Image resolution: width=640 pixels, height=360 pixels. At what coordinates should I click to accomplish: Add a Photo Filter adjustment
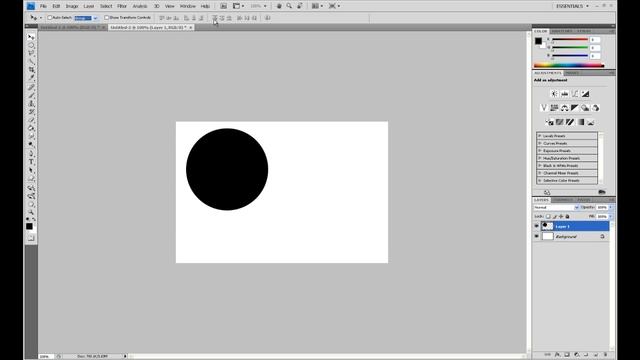[x=585, y=108]
